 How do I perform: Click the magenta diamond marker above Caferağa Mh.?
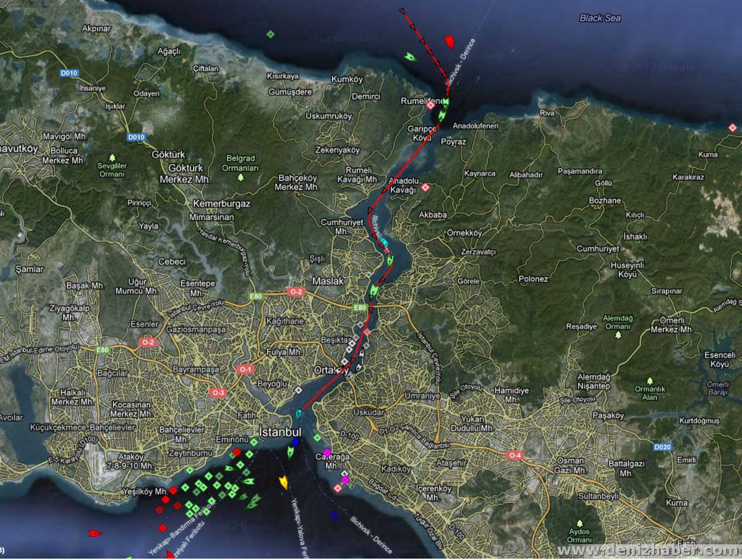[x=327, y=453]
